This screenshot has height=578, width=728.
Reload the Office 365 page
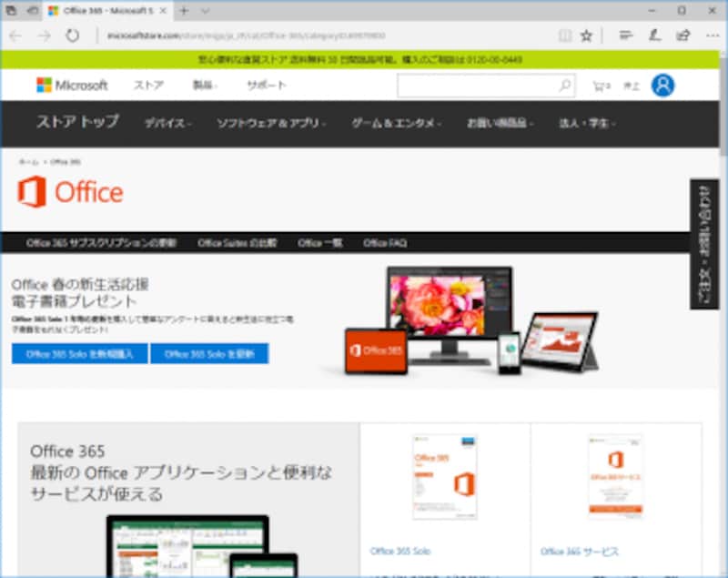coord(73,35)
